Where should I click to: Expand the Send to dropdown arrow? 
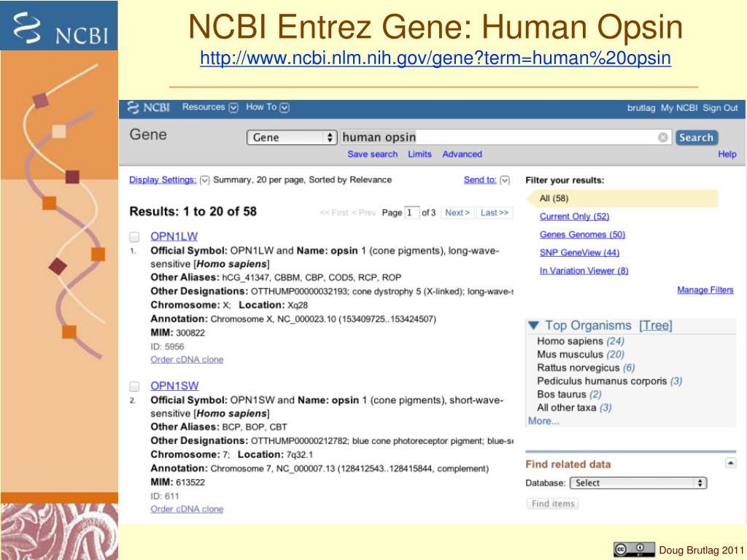(505, 180)
